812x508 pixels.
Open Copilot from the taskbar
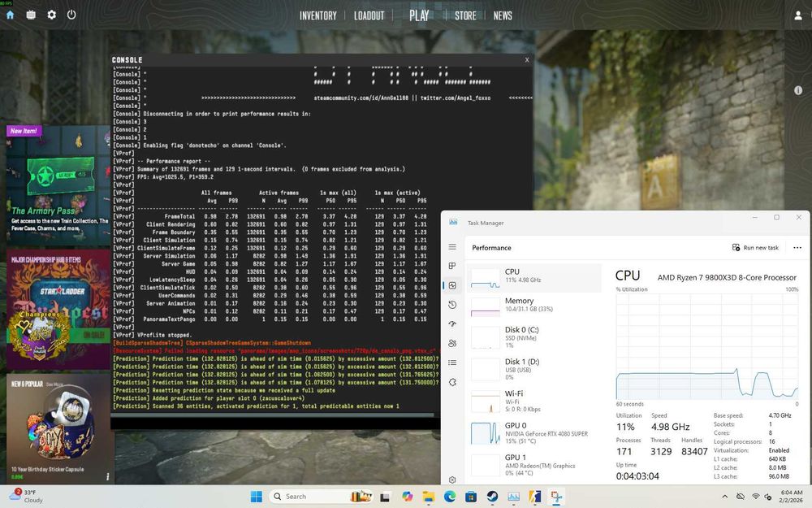pos(407,497)
